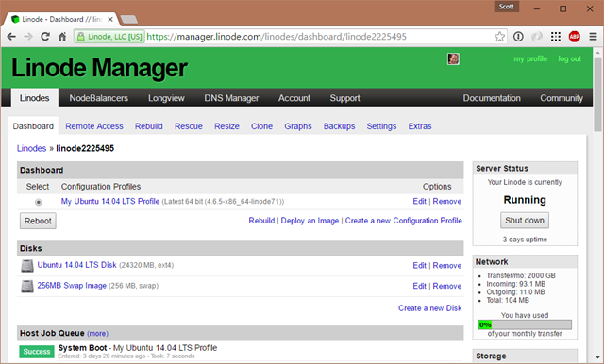Open the Account navigation tab
This screenshot has width=604, height=364.
coord(294,98)
